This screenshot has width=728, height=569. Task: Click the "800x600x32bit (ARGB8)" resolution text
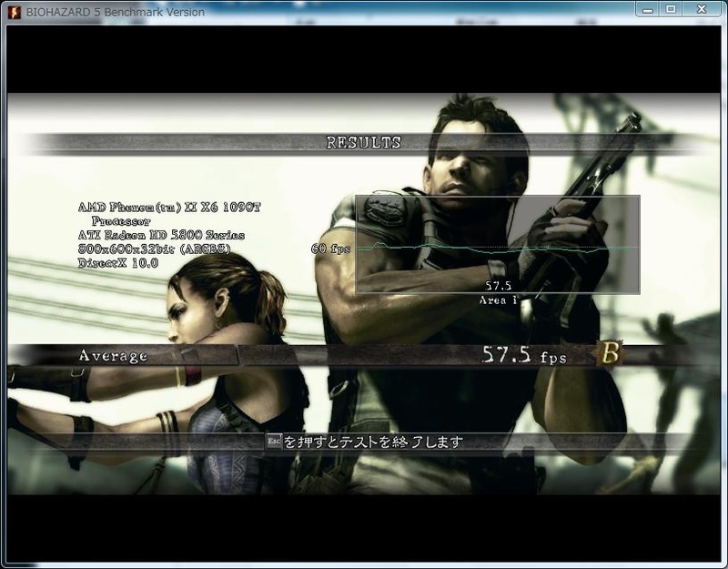tap(155, 249)
